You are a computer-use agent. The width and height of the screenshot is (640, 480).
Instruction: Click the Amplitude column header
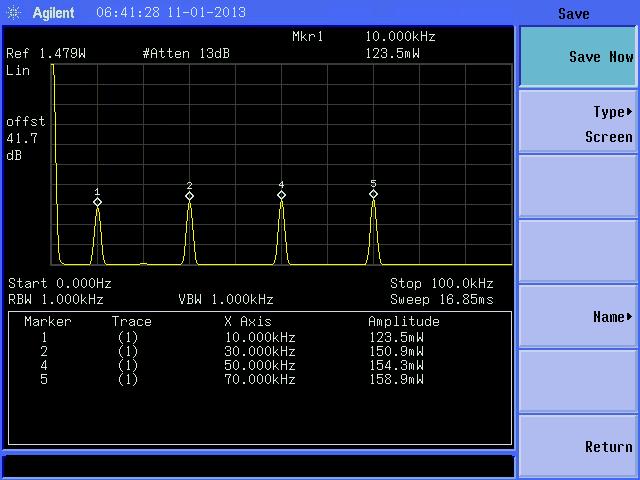[404, 322]
